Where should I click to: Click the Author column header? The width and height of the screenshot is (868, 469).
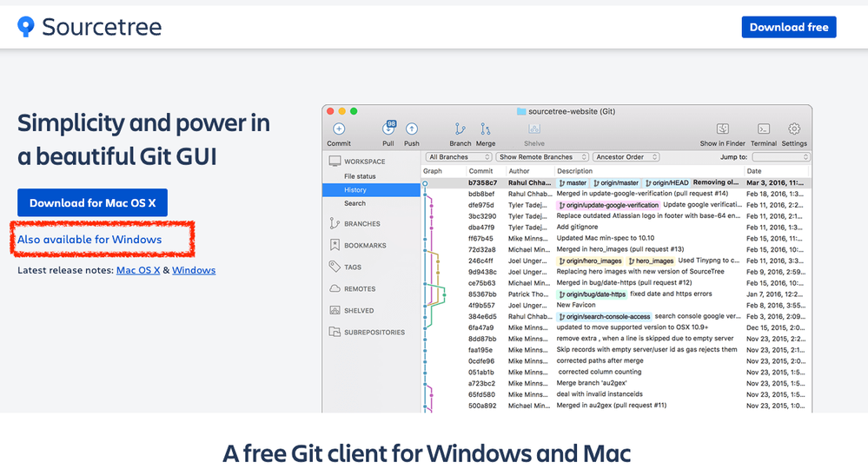point(520,171)
